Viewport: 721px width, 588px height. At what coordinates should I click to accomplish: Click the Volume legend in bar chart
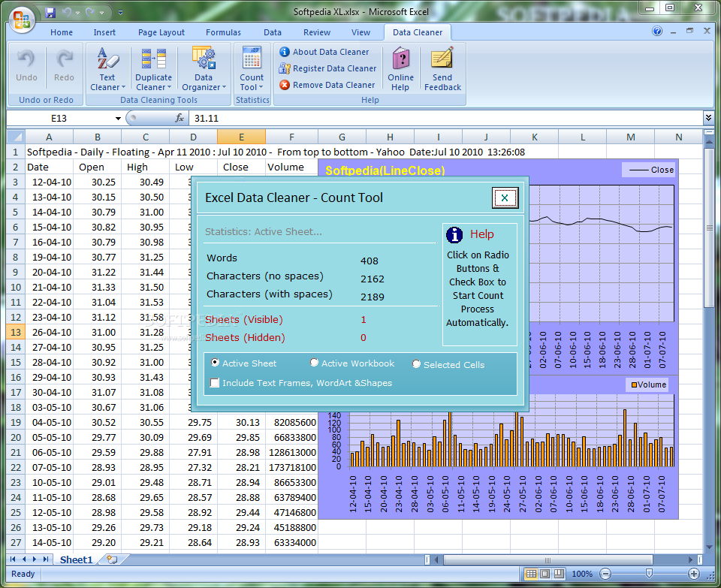pyautogui.click(x=648, y=384)
